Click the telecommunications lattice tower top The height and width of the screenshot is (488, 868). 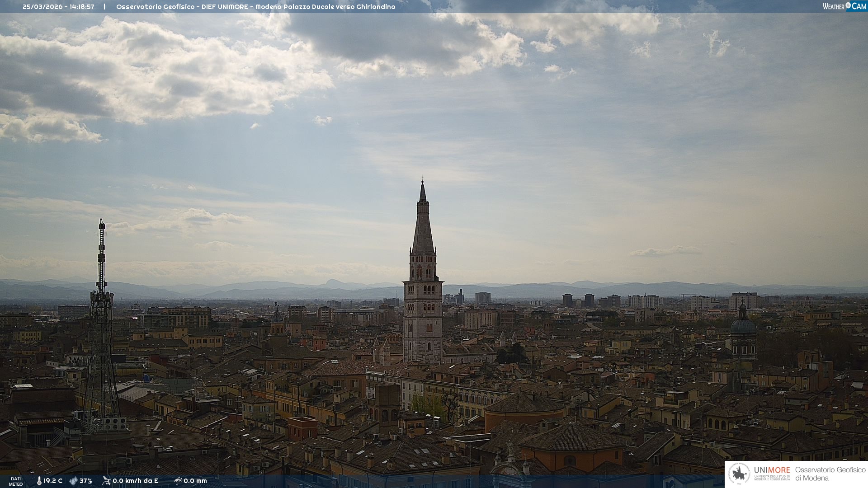tap(102, 224)
